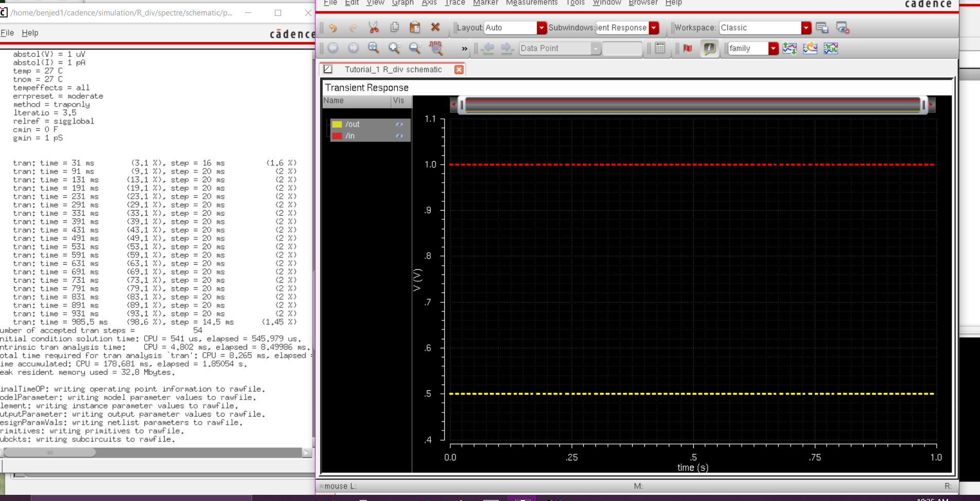Click the red flag marker icon
This screenshot has height=501, width=980.
pyautogui.click(x=688, y=48)
